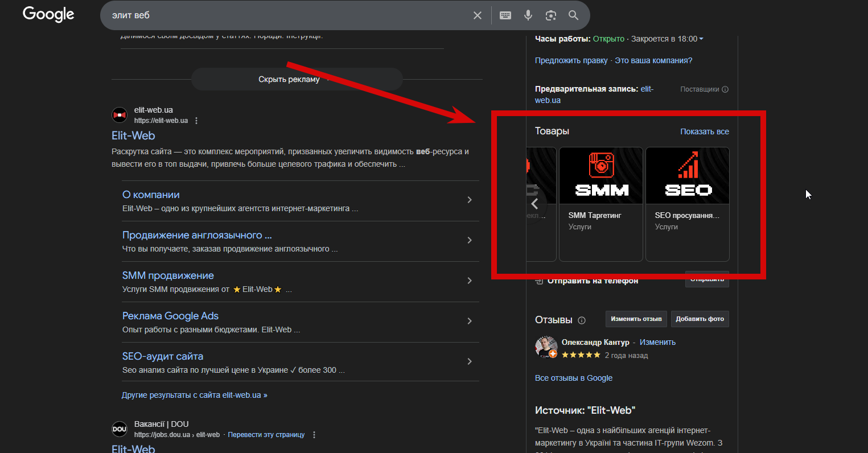Click Показать все in the Товары section
Image resolution: width=868 pixels, height=453 pixels.
pos(705,131)
